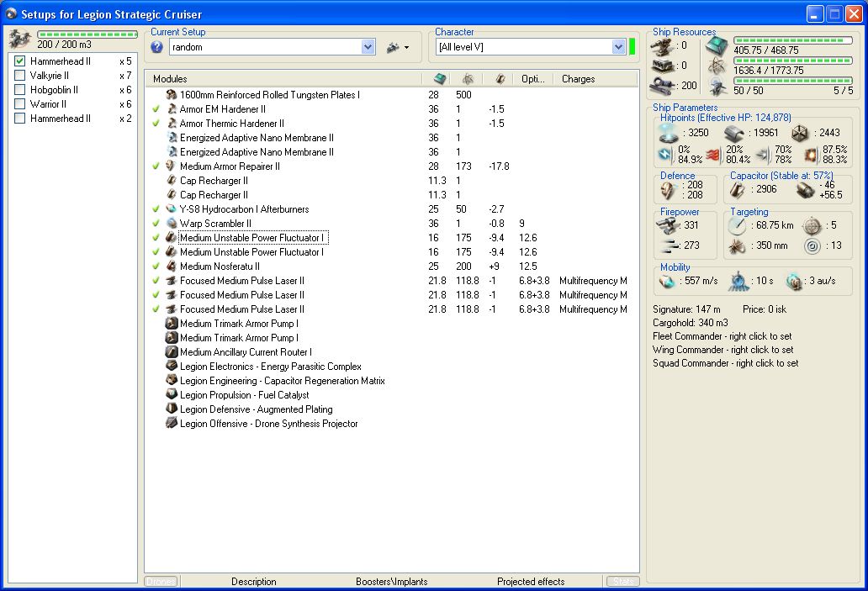The height and width of the screenshot is (591, 868).
Task: Check the Warrior II drone group
Action: pyautogui.click(x=20, y=104)
